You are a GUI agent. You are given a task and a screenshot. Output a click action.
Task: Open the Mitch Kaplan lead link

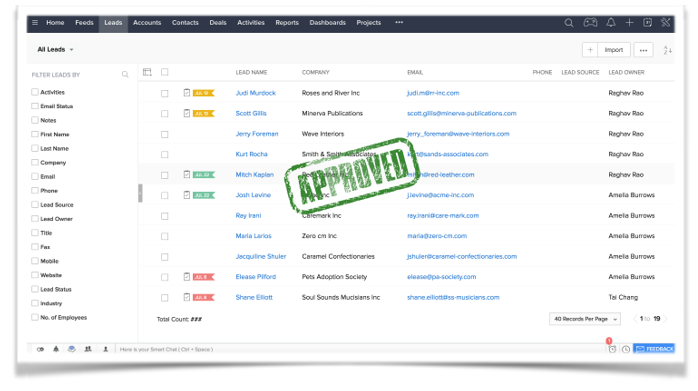click(255, 175)
